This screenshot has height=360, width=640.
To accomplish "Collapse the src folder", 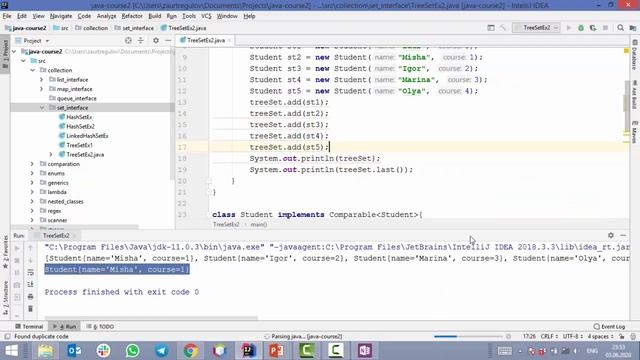I will coord(24,61).
